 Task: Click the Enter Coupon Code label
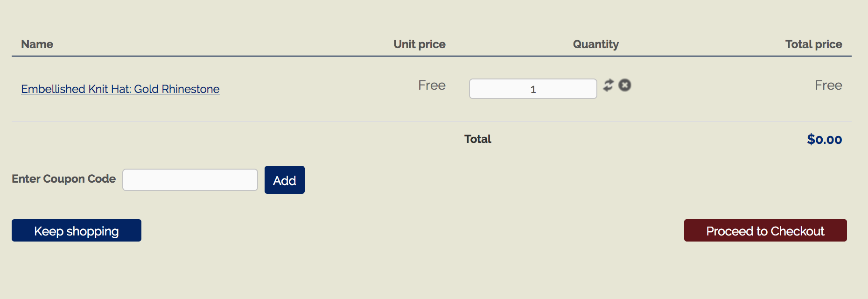click(63, 179)
